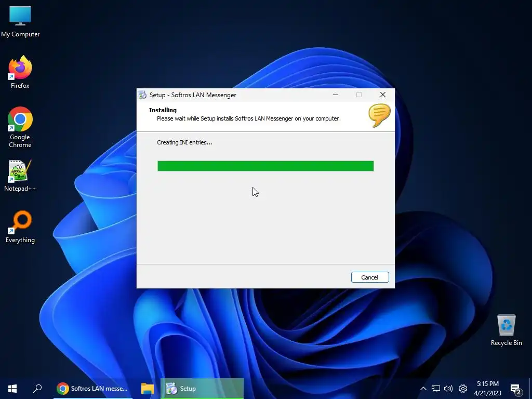The image size is (532, 399).
Task: Show hidden system tray icons
Action: click(x=423, y=389)
